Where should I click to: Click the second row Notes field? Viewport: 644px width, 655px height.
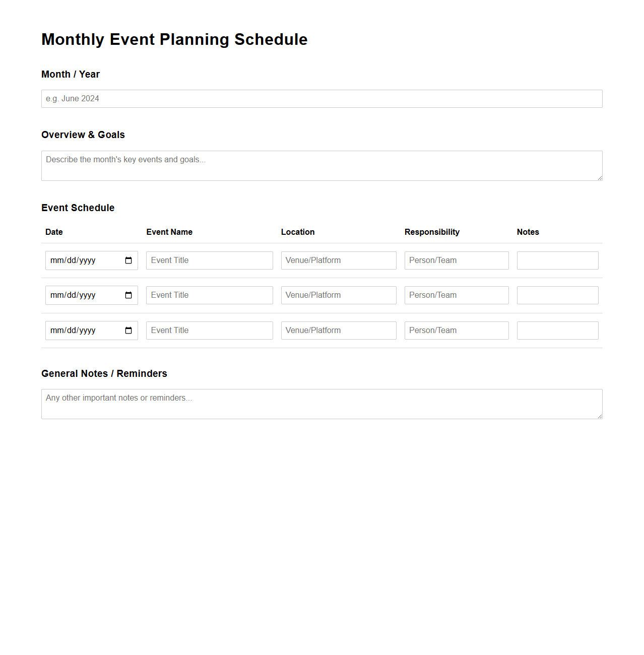pyautogui.click(x=557, y=295)
